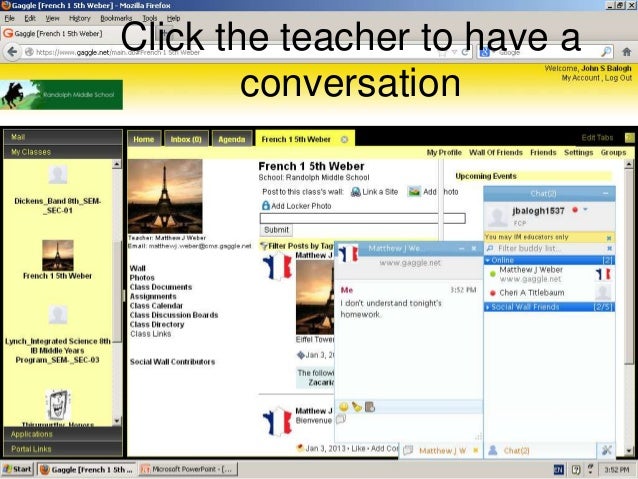638x479 pixels.
Task: Minimize the Chat(2) buddy panel
Action: 606,193
